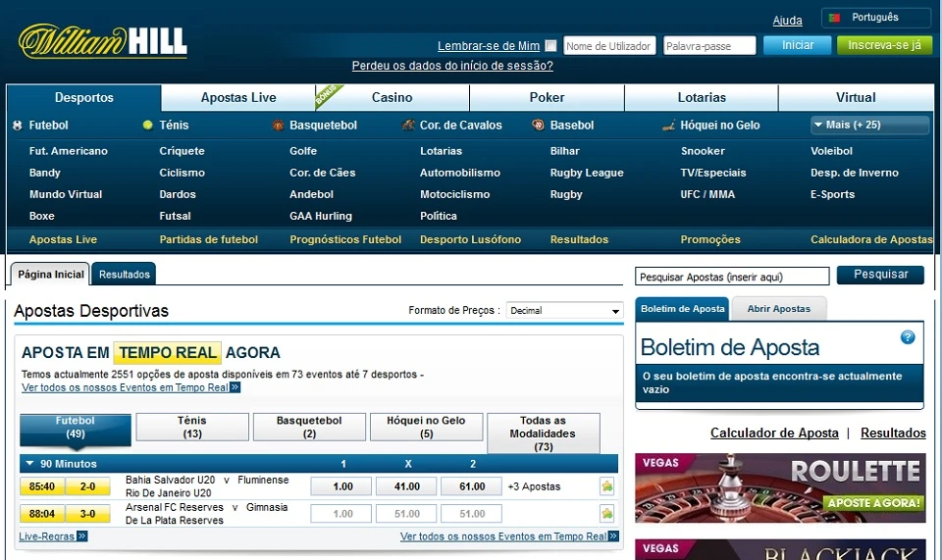Screen dimensions: 942x560
Task: Select the Ténis (13) live betting tab
Action: tap(192, 428)
